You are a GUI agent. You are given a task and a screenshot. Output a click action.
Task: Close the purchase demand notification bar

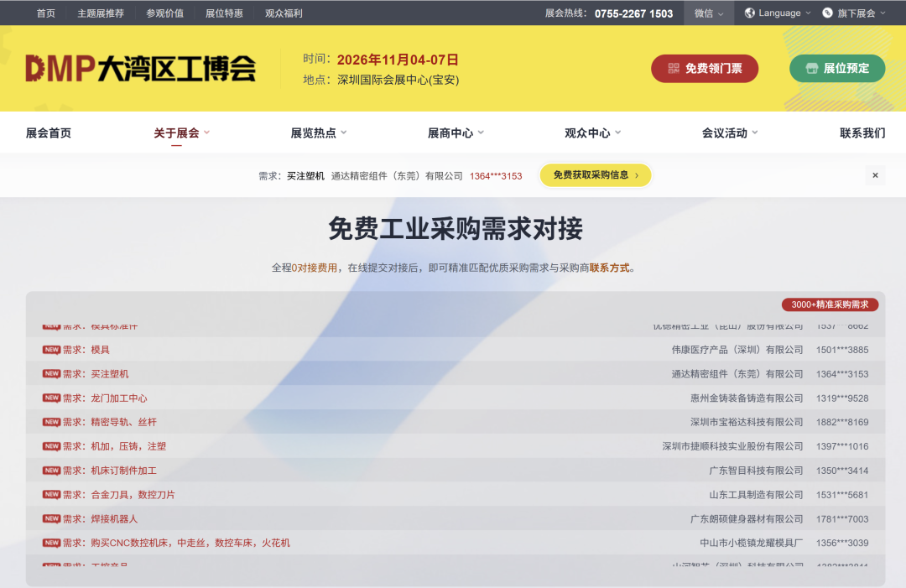875,175
